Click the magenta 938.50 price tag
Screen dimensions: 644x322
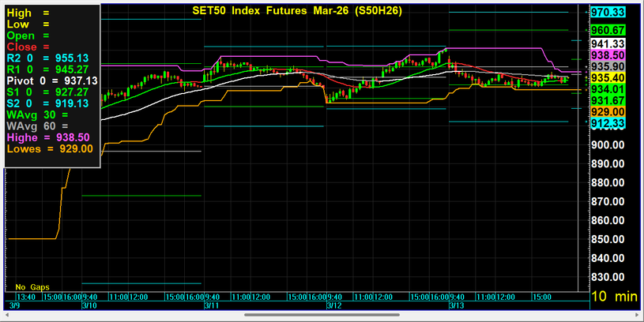608,56
